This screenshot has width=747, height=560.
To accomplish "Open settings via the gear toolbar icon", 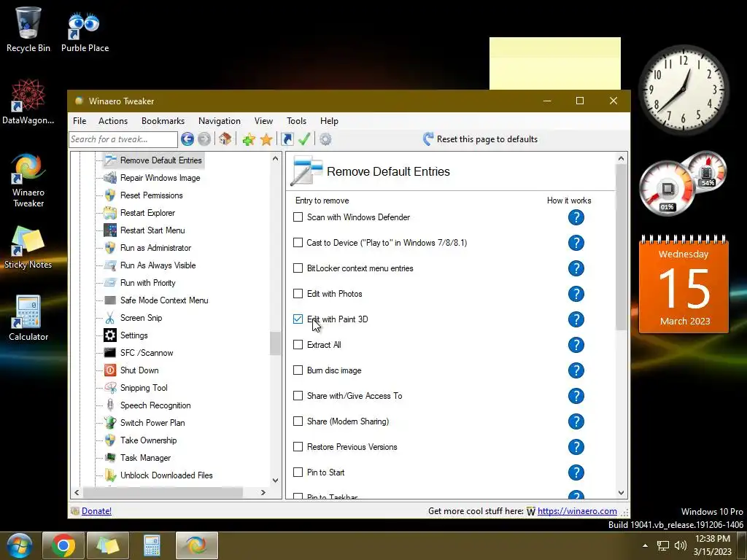I will coord(325,139).
